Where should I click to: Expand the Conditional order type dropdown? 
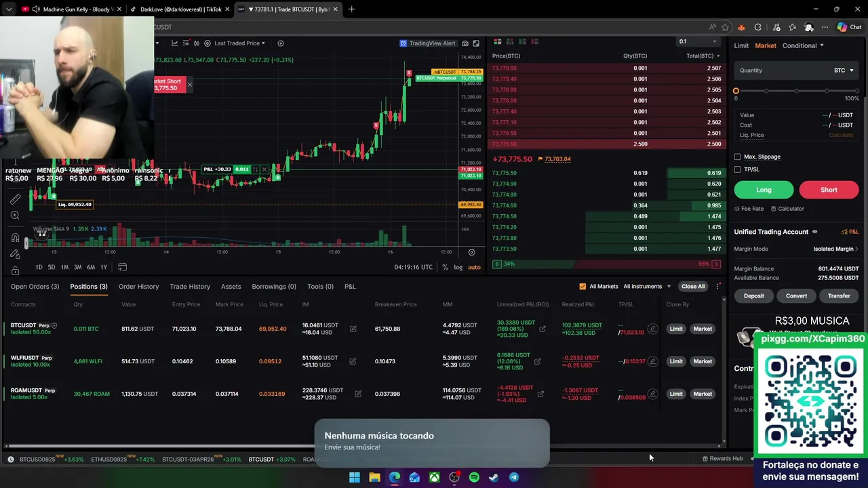pyautogui.click(x=803, y=45)
